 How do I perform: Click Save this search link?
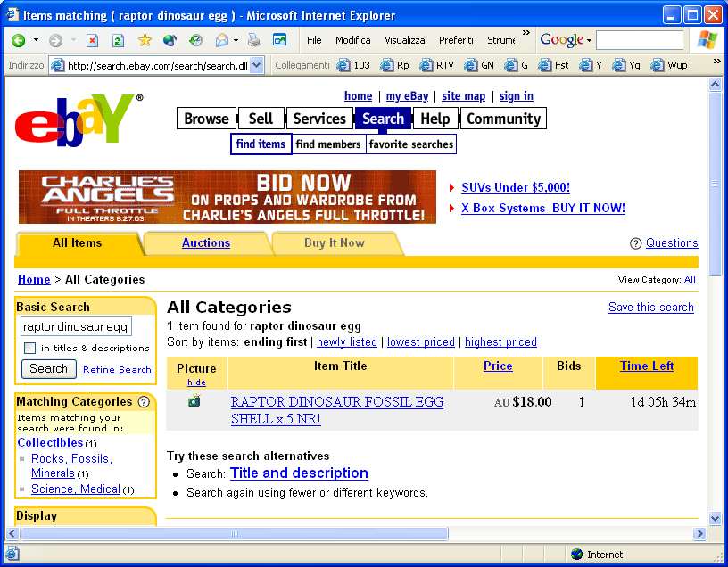click(x=651, y=308)
